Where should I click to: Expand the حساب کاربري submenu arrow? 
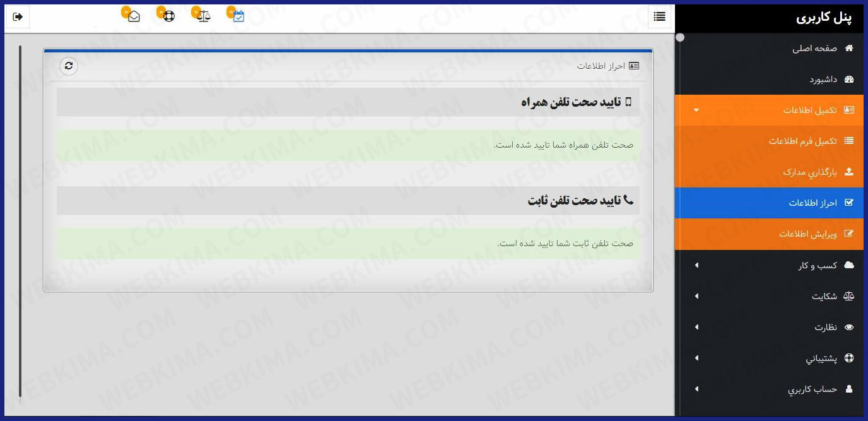coord(696,389)
